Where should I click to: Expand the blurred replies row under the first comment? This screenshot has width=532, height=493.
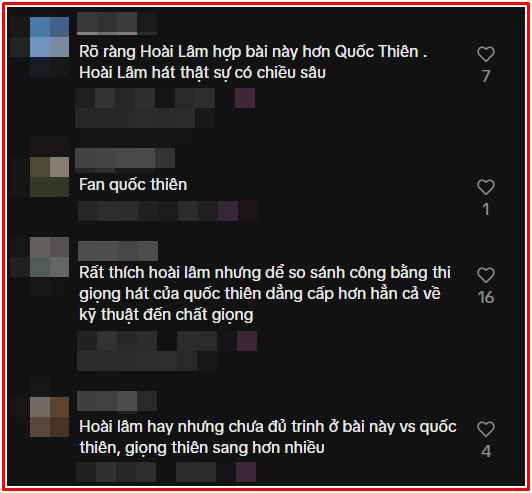pyautogui.click(x=165, y=108)
